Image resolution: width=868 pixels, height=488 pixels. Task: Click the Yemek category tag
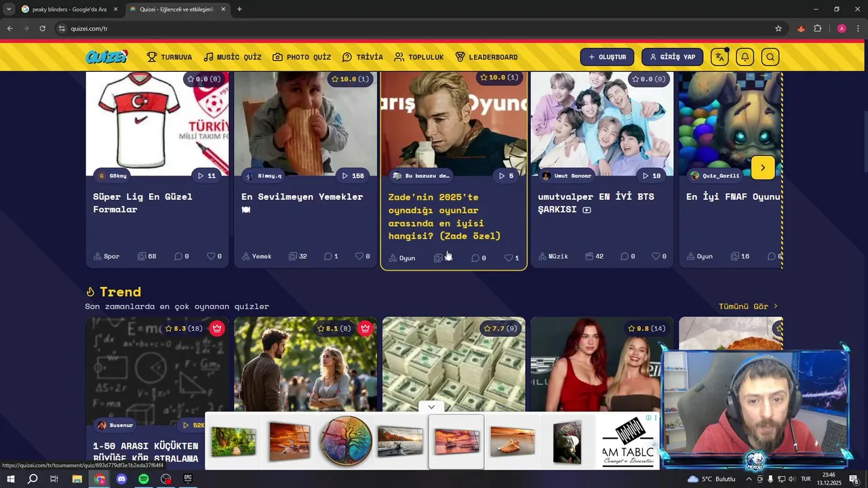(256, 256)
